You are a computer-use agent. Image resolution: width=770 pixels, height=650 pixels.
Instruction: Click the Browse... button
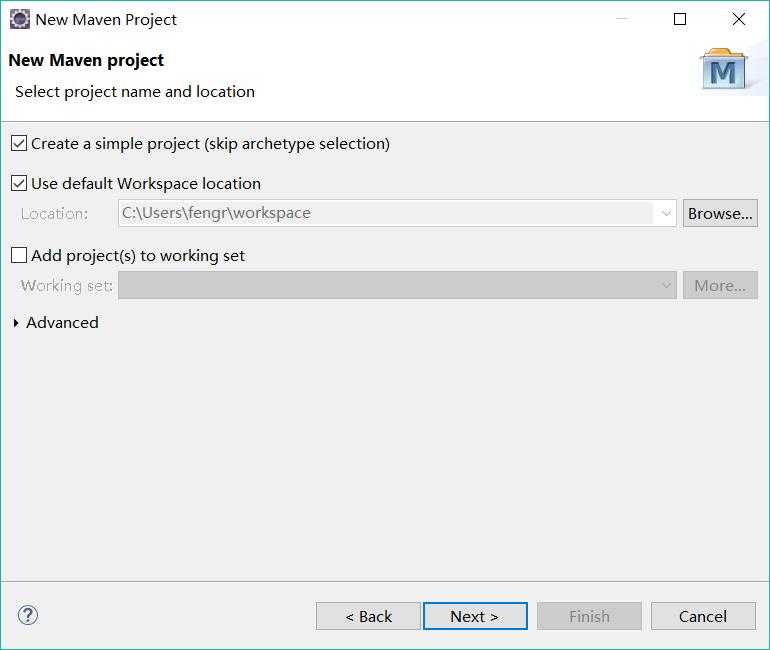(720, 213)
